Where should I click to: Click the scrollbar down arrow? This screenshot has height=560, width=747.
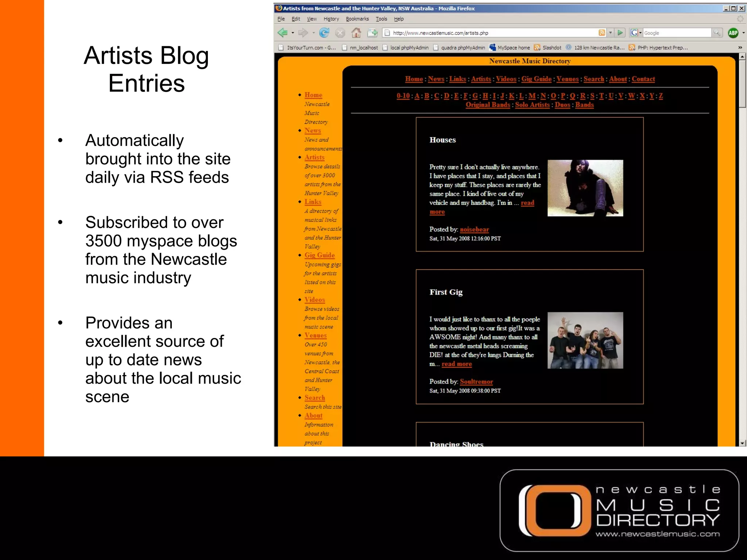pyautogui.click(x=742, y=443)
